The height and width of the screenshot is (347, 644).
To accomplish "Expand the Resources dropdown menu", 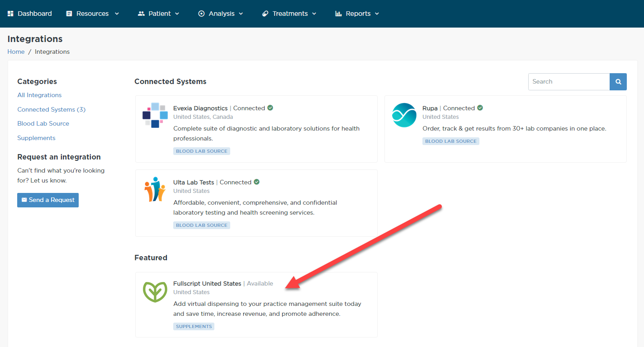I will [92, 13].
